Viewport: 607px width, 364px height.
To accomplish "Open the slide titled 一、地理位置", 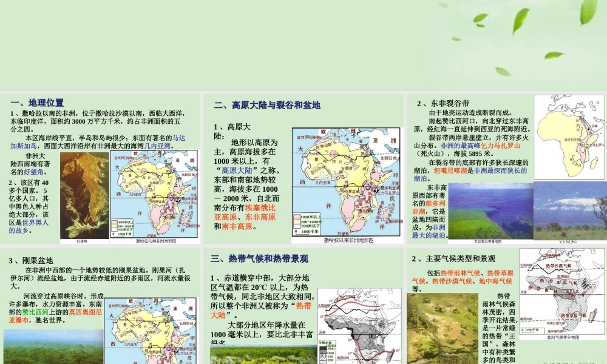I will click(100, 169).
